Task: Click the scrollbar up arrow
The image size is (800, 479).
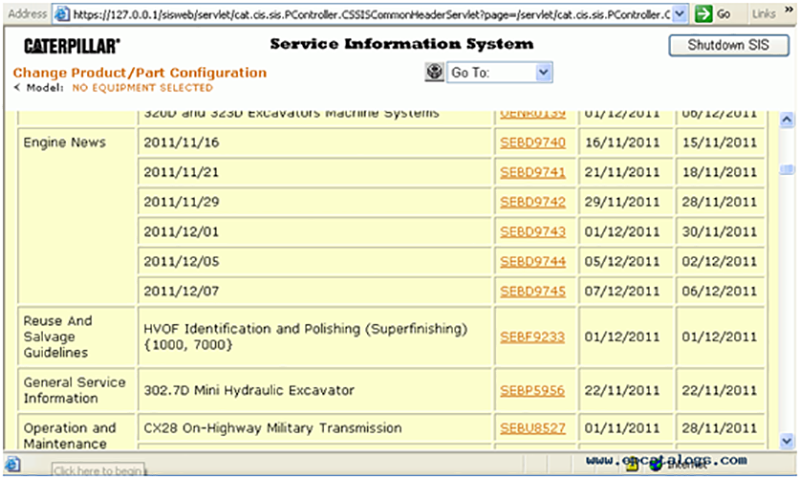Action: pos(787,120)
